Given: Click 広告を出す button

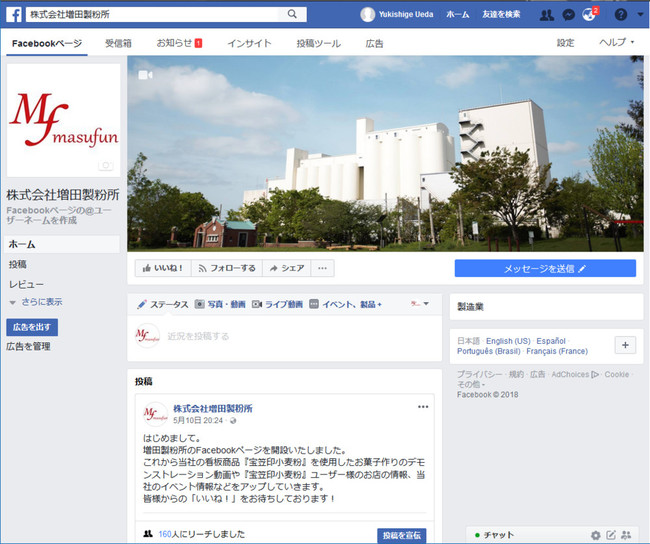Looking at the screenshot, I should click(x=32, y=327).
